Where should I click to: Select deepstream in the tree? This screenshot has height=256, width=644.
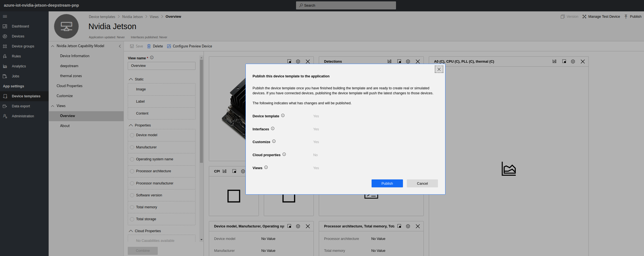click(69, 66)
